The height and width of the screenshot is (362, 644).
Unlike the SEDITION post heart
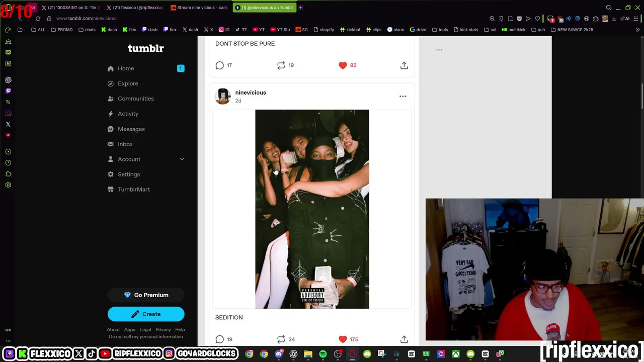[x=343, y=339]
